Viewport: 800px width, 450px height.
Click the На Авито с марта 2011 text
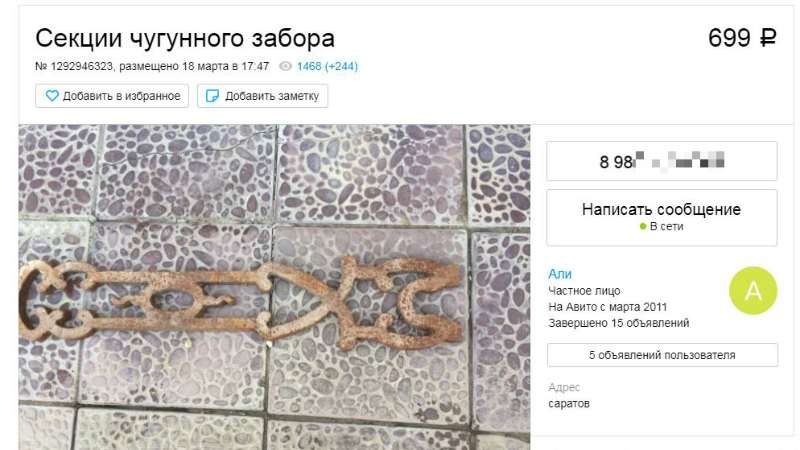tap(608, 307)
